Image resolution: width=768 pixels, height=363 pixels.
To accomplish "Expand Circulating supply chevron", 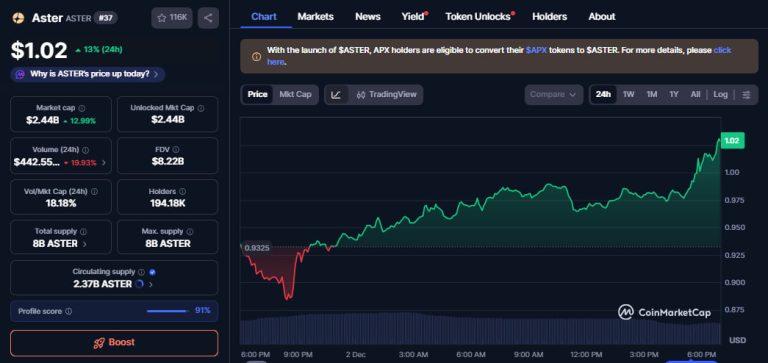I will tap(151, 284).
